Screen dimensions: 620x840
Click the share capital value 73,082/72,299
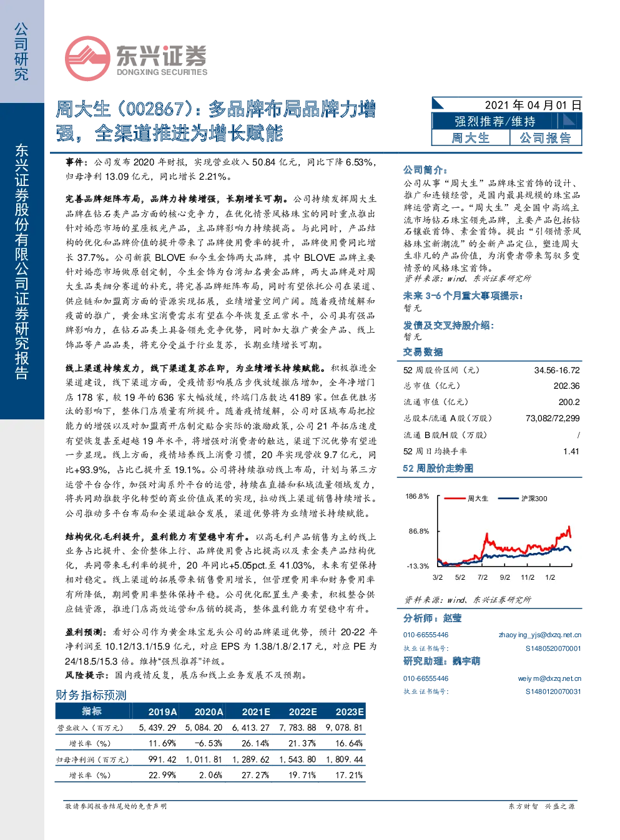553,419
